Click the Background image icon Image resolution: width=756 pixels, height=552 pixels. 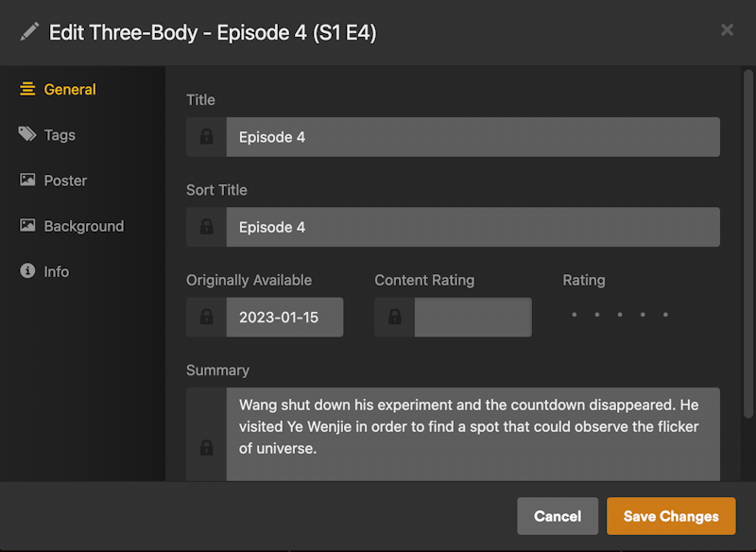pos(27,225)
